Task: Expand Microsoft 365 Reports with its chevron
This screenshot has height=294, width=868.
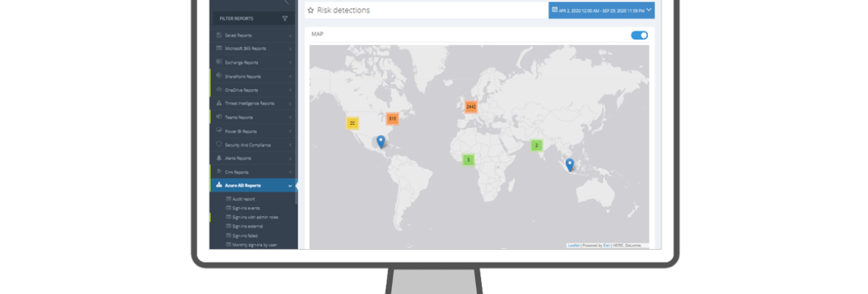Action: coord(290,49)
